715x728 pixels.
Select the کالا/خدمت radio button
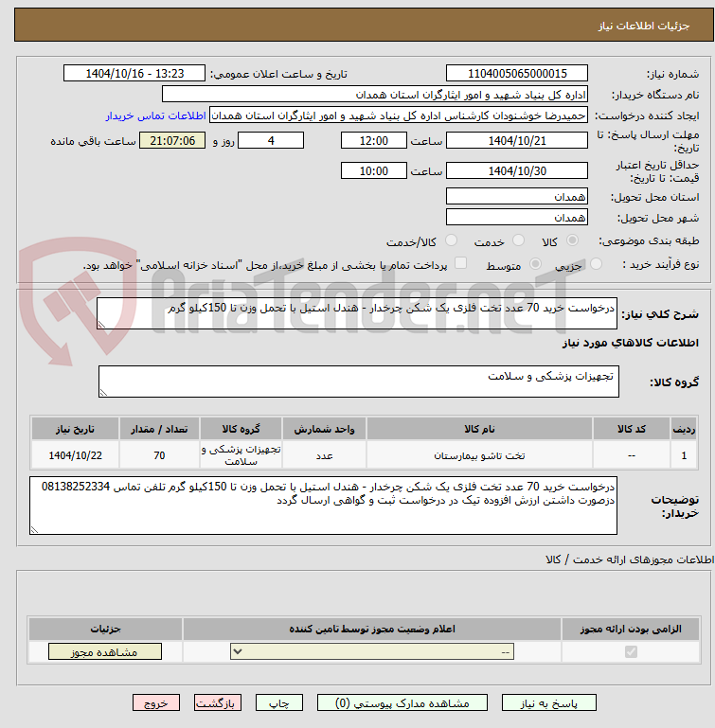coord(451,240)
